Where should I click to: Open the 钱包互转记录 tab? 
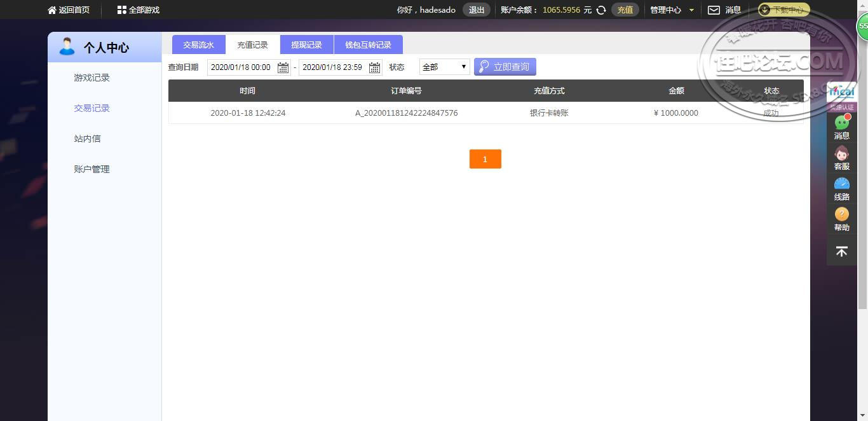click(369, 45)
